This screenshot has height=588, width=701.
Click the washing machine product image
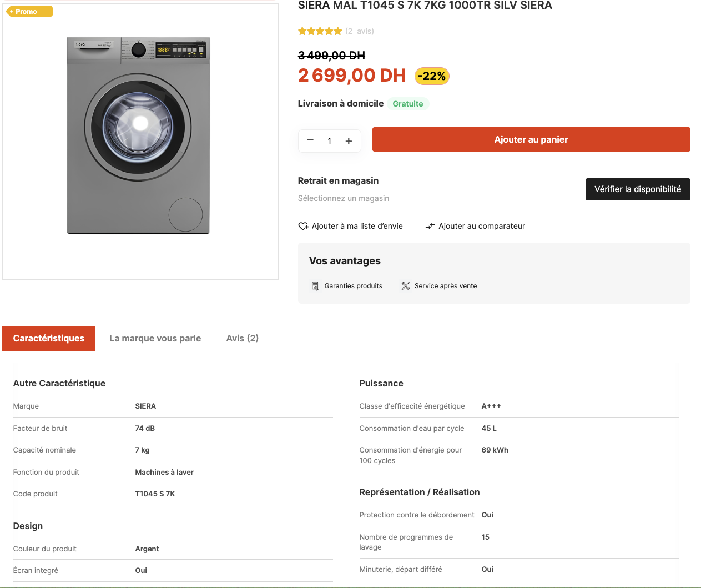[139, 136]
